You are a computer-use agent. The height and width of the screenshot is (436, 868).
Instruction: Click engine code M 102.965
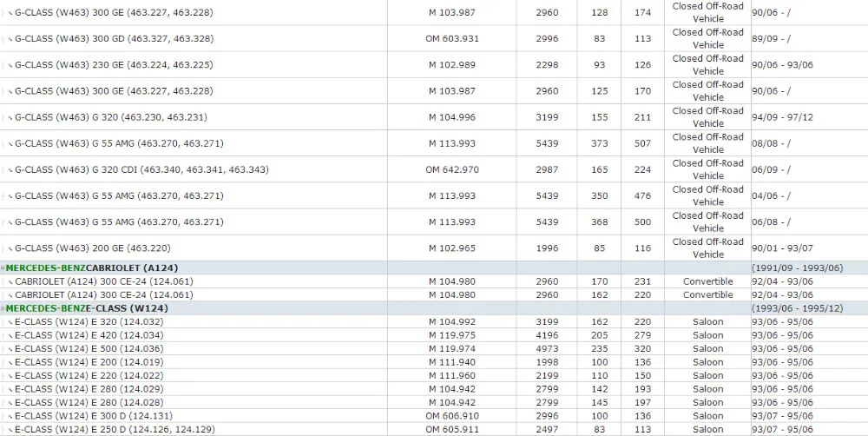click(451, 248)
